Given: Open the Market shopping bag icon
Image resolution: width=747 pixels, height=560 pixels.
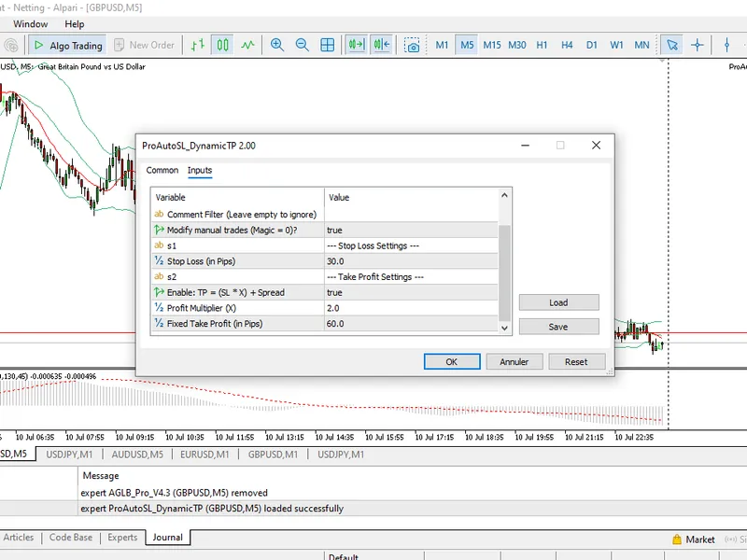Looking at the screenshot, I should [x=676, y=539].
